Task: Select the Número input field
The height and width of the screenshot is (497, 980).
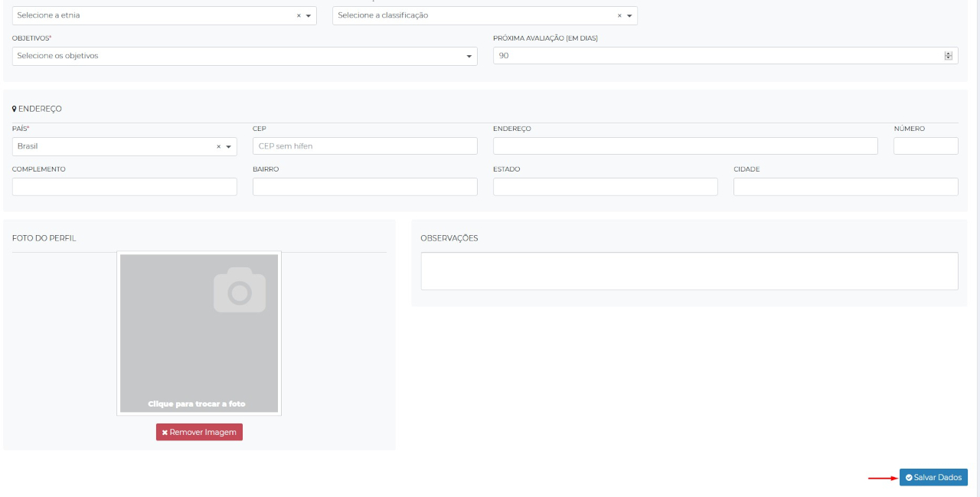Action: click(925, 146)
